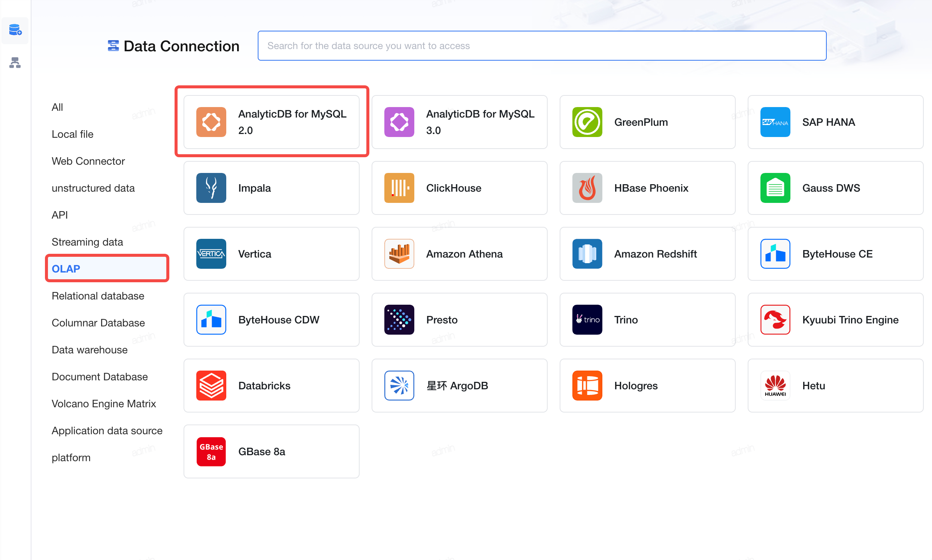932x560 pixels.
Task: Select the Amazon Athena icon
Action: (399, 253)
